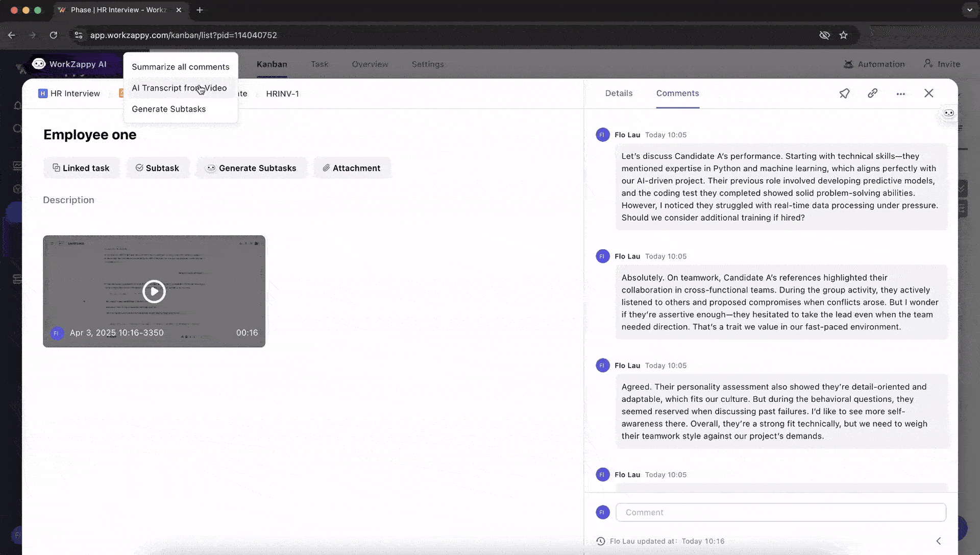
Task: Bookmark page with the star icon
Action: tap(843, 35)
